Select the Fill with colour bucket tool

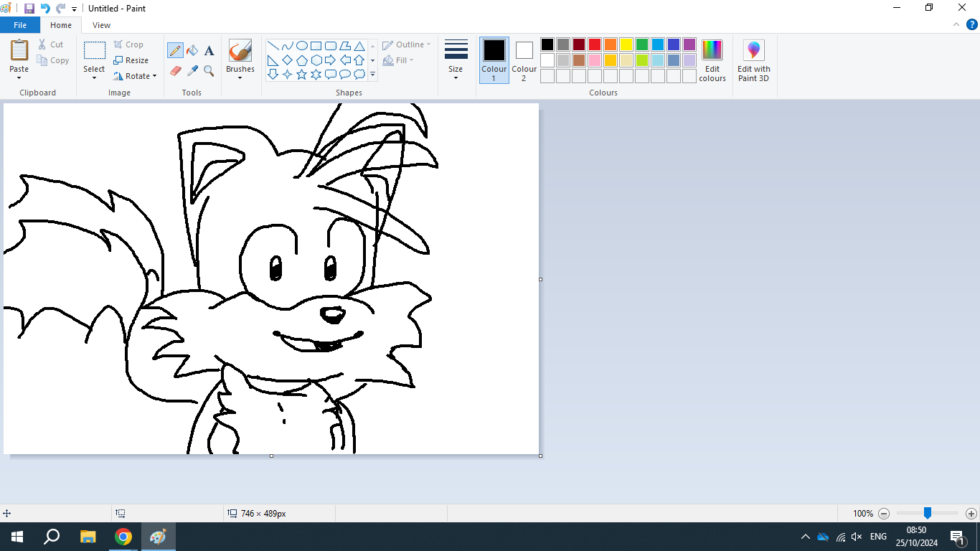coord(192,50)
